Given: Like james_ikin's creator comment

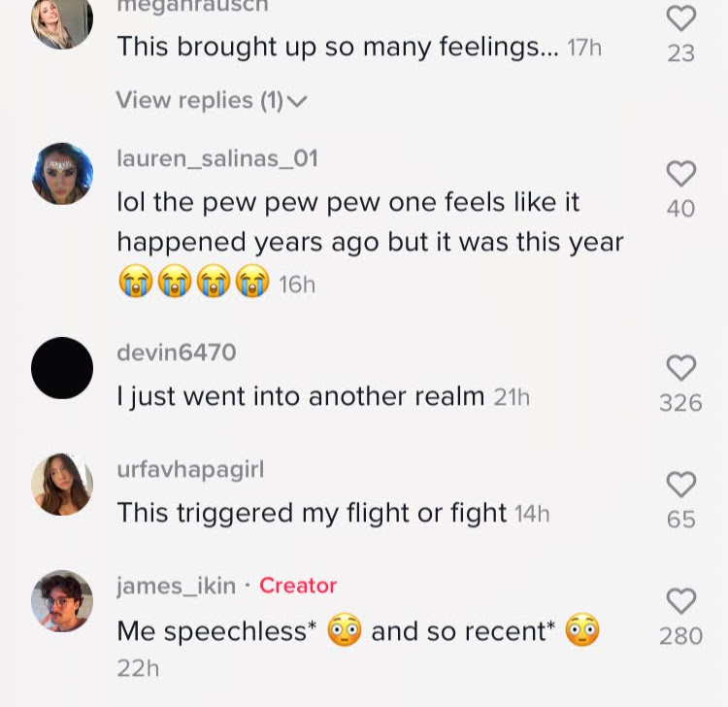Looking at the screenshot, I should (681, 601).
